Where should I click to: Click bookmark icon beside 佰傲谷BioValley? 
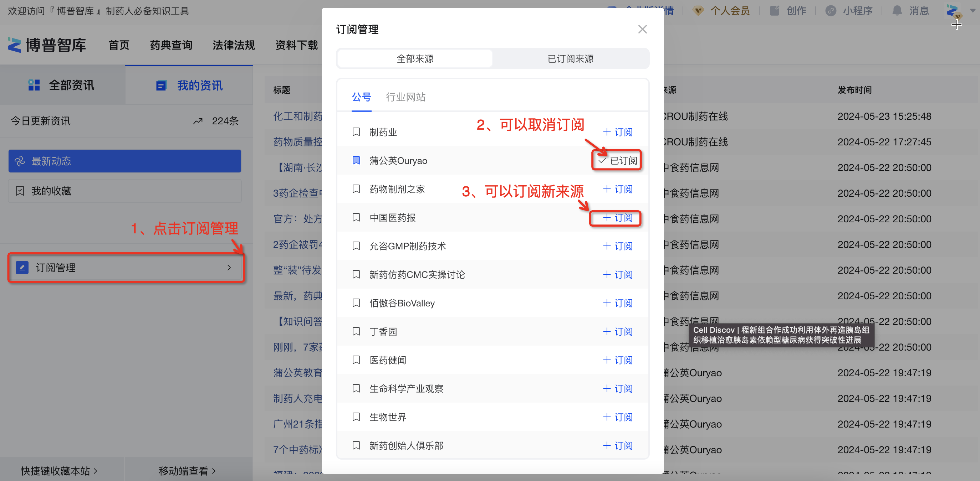coord(356,303)
